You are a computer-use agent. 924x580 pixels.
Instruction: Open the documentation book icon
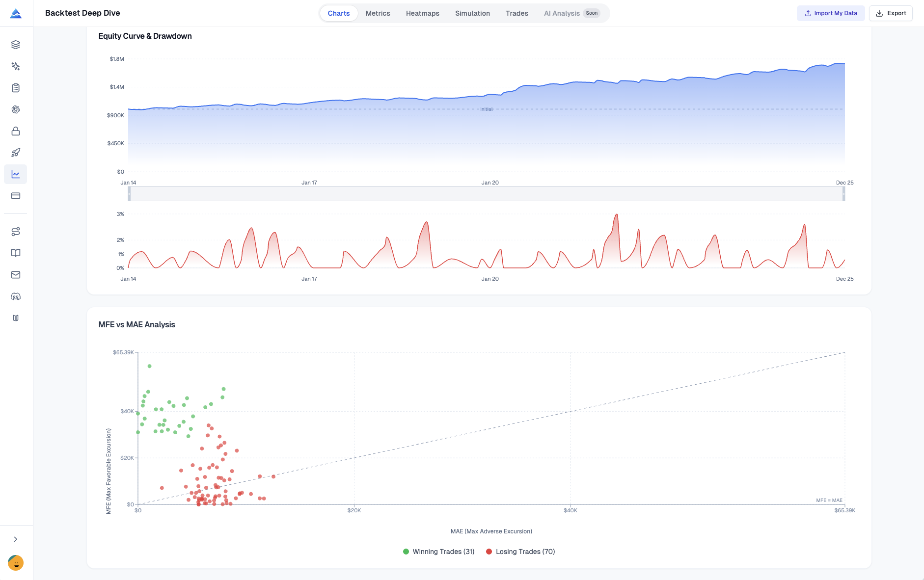[16, 253]
